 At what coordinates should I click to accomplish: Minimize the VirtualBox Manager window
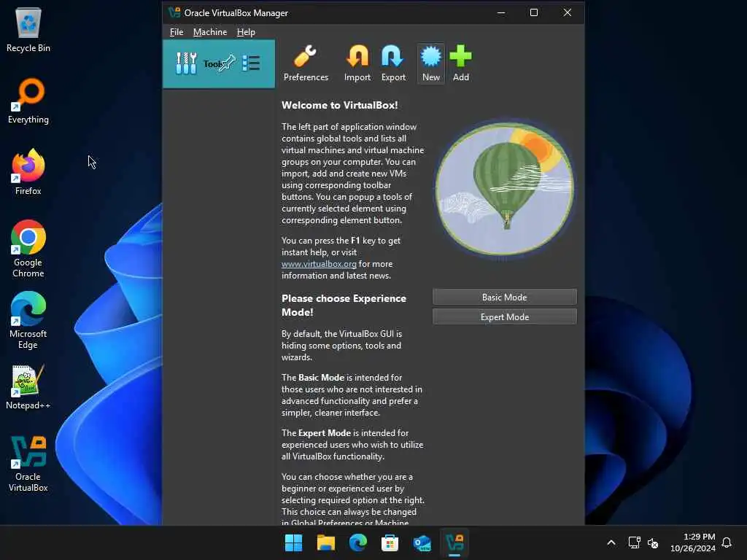501,12
